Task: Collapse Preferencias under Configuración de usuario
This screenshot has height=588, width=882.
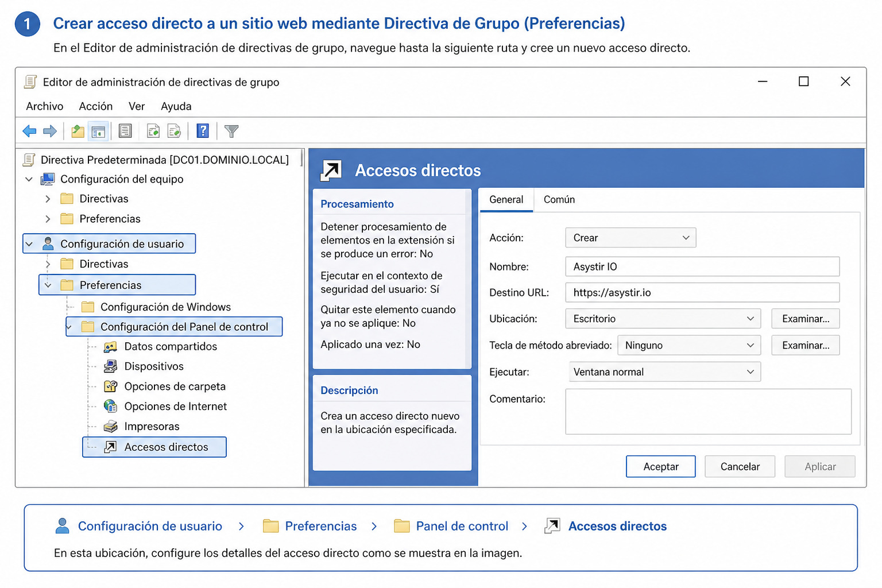Action: (48, 285)
